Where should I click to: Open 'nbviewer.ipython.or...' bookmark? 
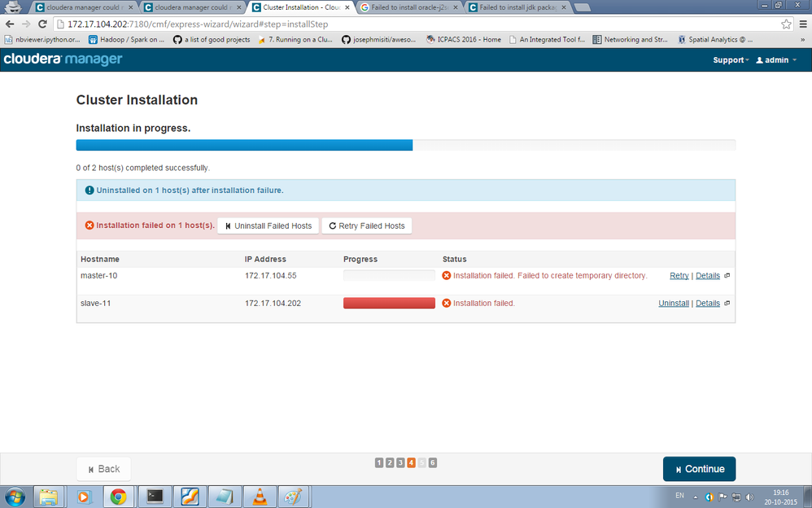(43, 39)
